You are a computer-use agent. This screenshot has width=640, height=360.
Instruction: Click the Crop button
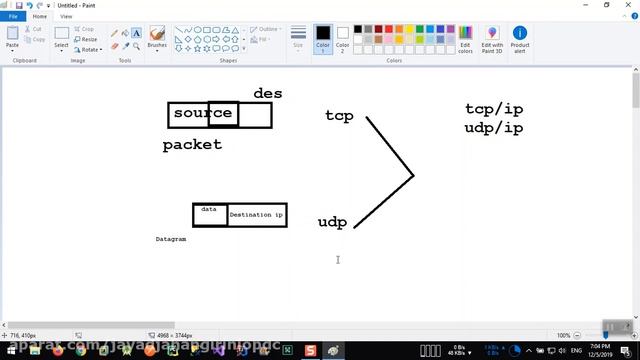tap(84, 29)
